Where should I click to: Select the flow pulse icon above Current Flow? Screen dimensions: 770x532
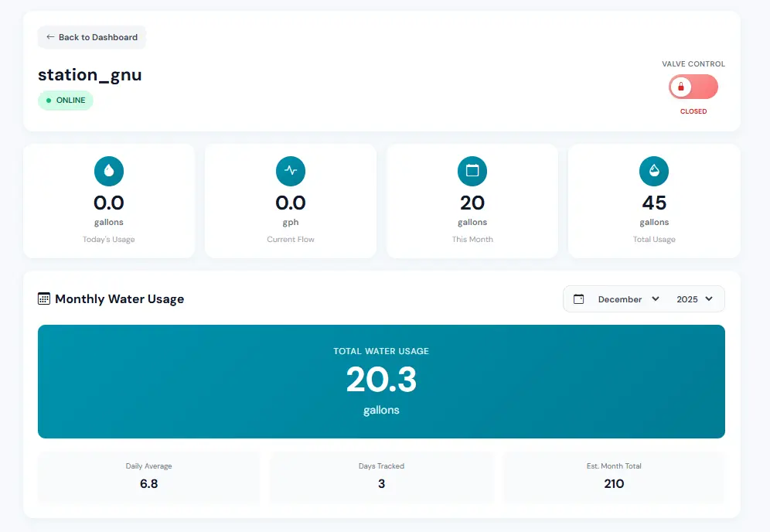[x=290, y=171]
